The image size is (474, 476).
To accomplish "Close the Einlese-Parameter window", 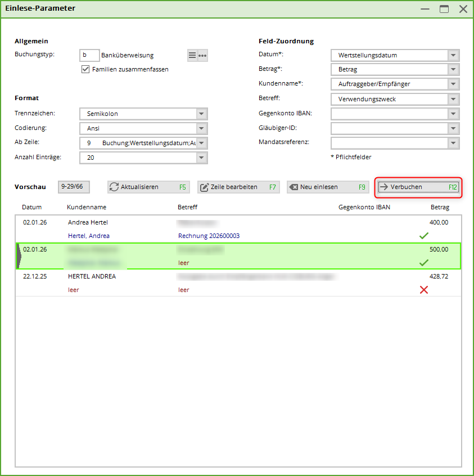I will tap(463, 9).
